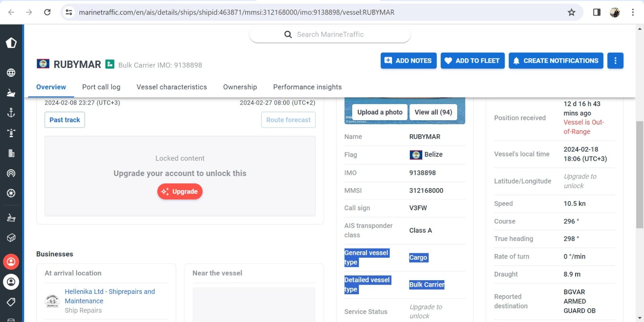Open the AIS stations signal icon
The image size is (644, 322).
point(11,173)
